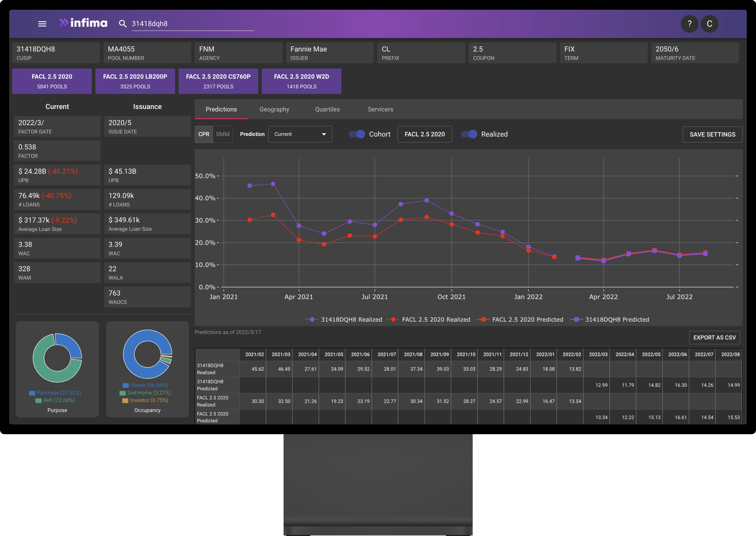The height and width of the screenshot is (536, 756).
Task: Click the Purpose donut chart
Action: coord(57,358)
